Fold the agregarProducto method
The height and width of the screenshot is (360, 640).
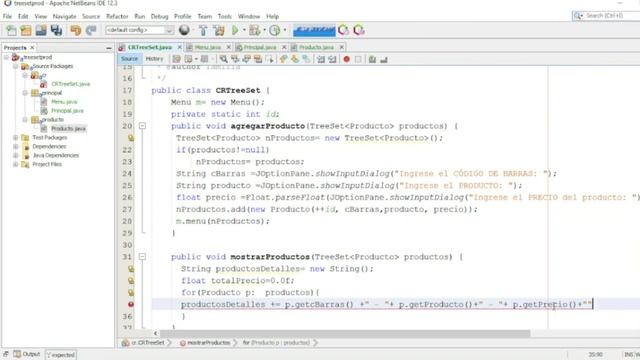142,126
